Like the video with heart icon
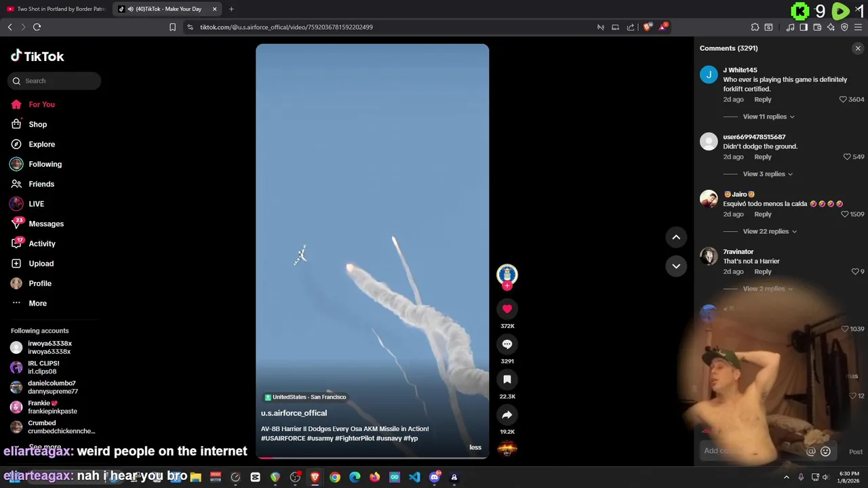 point(507,309)
